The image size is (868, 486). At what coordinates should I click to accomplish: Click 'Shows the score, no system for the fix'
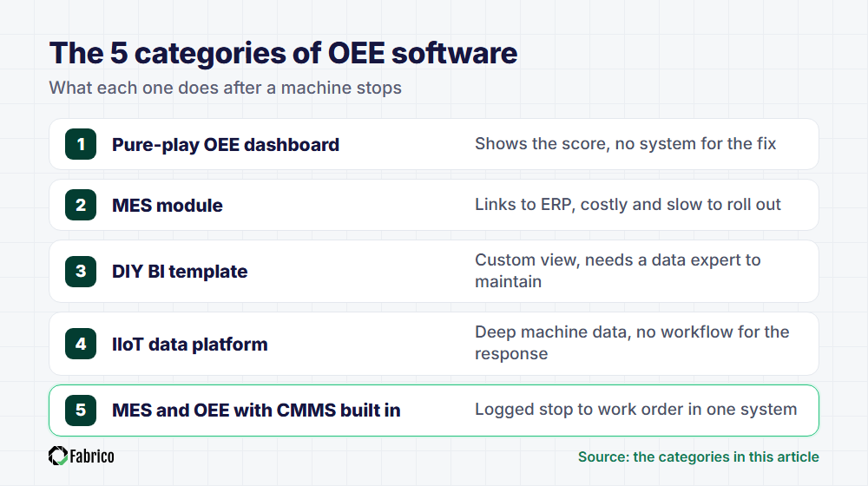tap(626, 144)
